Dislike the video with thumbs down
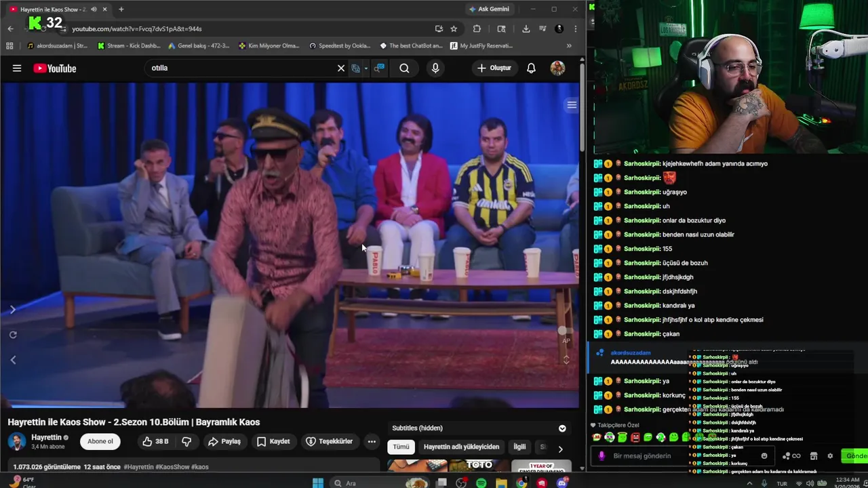The image size is (868, 488). coord(186,441)
